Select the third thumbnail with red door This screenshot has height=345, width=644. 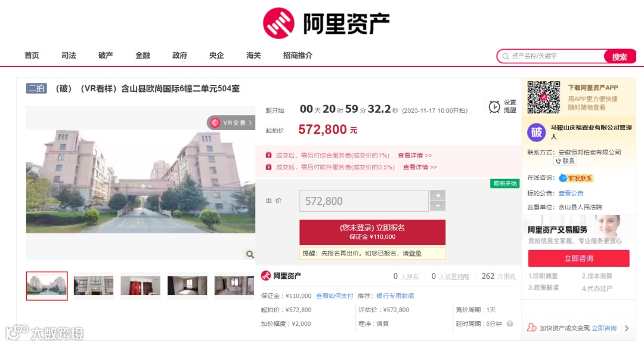(141, 286)
